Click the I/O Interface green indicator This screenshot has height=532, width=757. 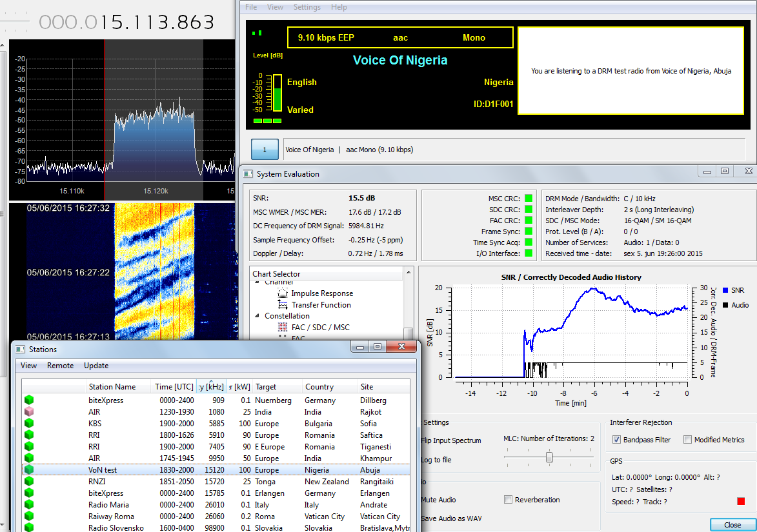(x=529, y=253)
